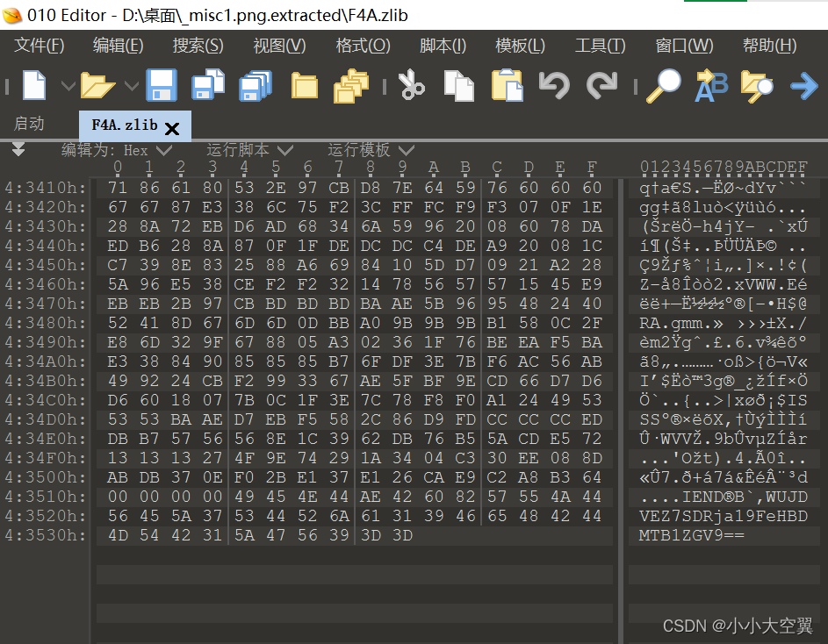This screenshot has width=828, height=644.
Task: Open the 运行脚本 dropdown
Action: (249, 150)
